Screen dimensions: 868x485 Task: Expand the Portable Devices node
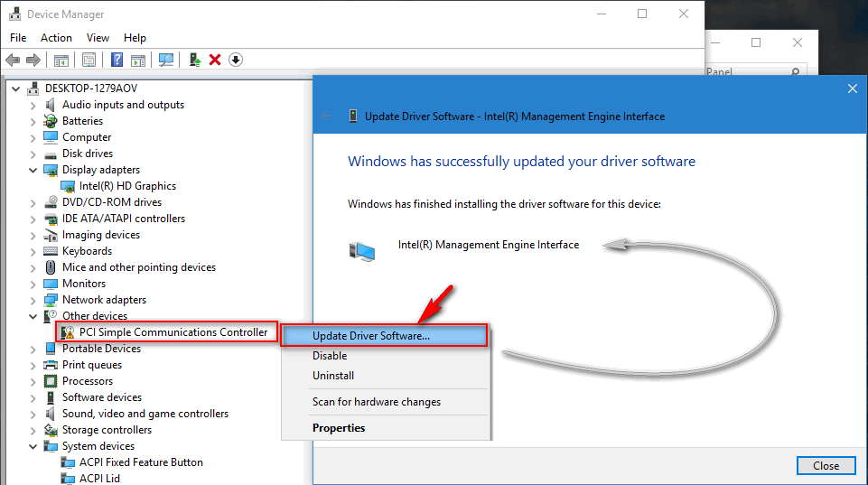[33, 350]
